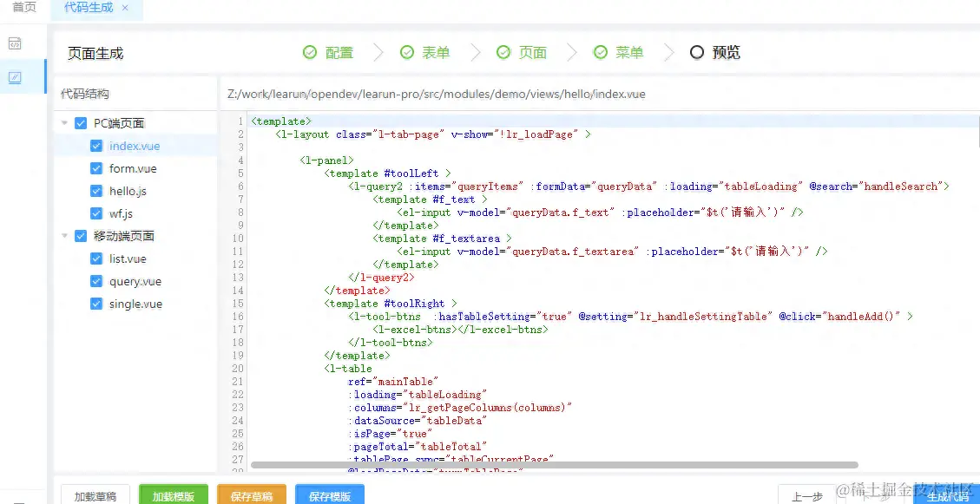Image resolution: width=980 pixels, height=504 pixels.
Task: Select the PC端页面 label
Action: pyautogui.click(x=120, y=124)
